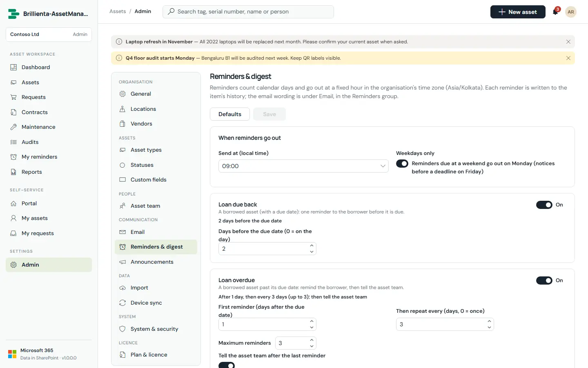Click the asset search field
The height and width of the screenshot is (368, 588).
[248, 12]
